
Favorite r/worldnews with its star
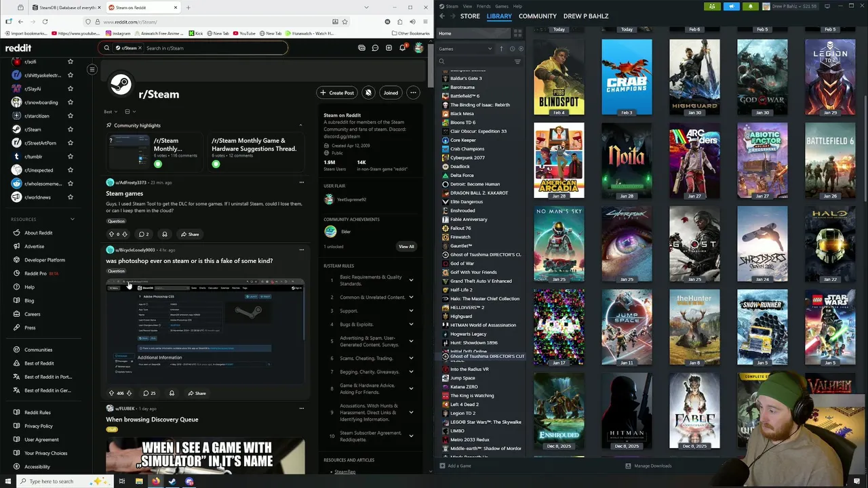[x=70, y=197]
